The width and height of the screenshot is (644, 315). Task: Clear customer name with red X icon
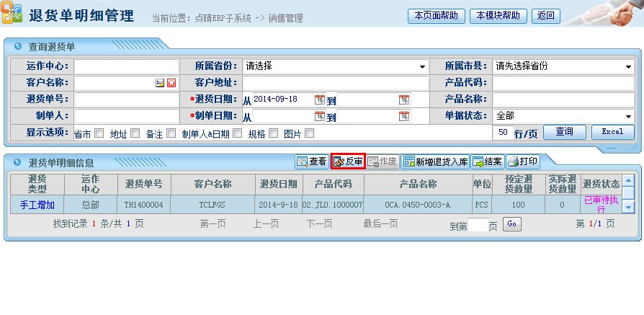tap(171, 83)
